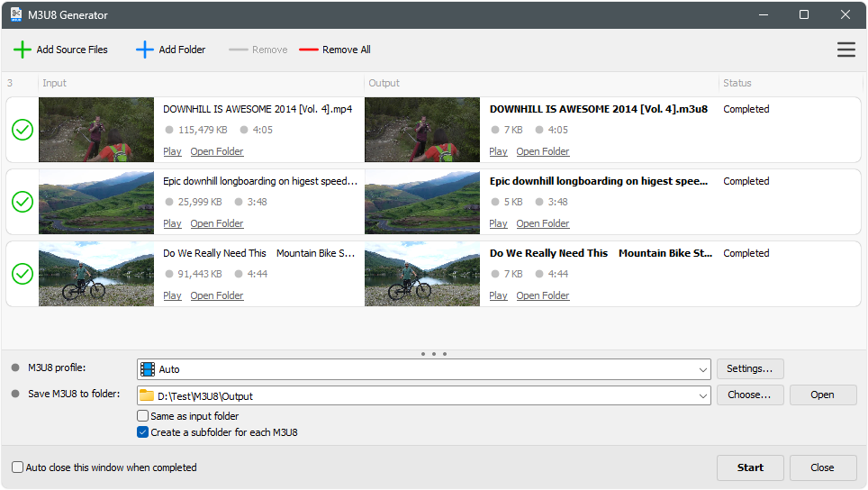Click the Mountain Bike input video thumbnail
The height and width of the screenshot is (490, 868).
96,274
